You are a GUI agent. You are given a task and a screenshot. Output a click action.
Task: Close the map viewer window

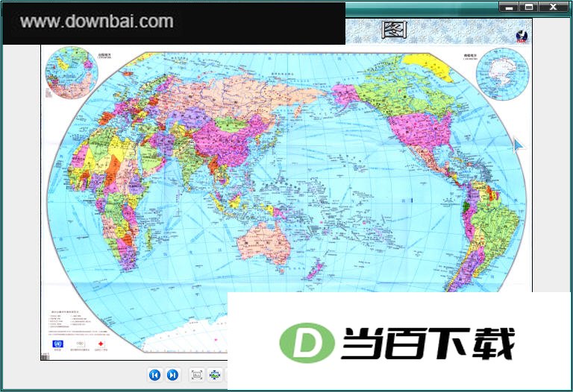tap(554, 7)
